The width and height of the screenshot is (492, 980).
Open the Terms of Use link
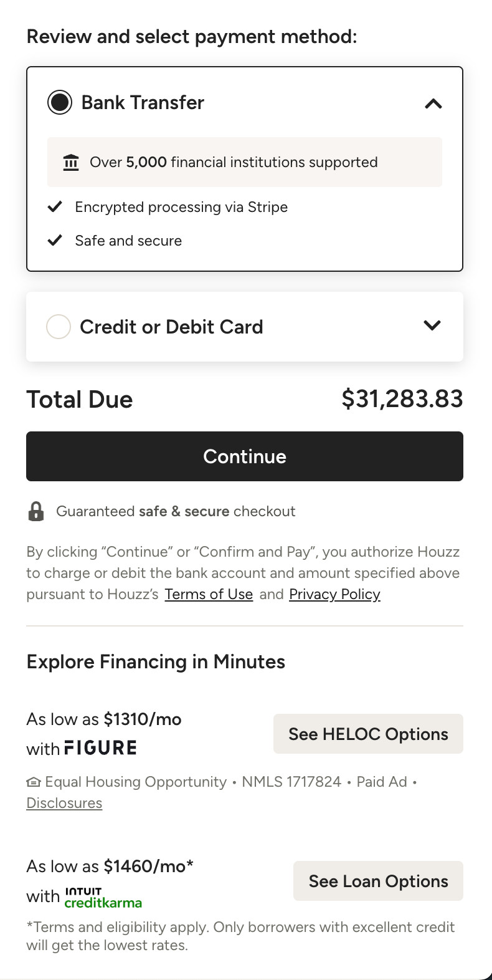[x=209, y=594]
